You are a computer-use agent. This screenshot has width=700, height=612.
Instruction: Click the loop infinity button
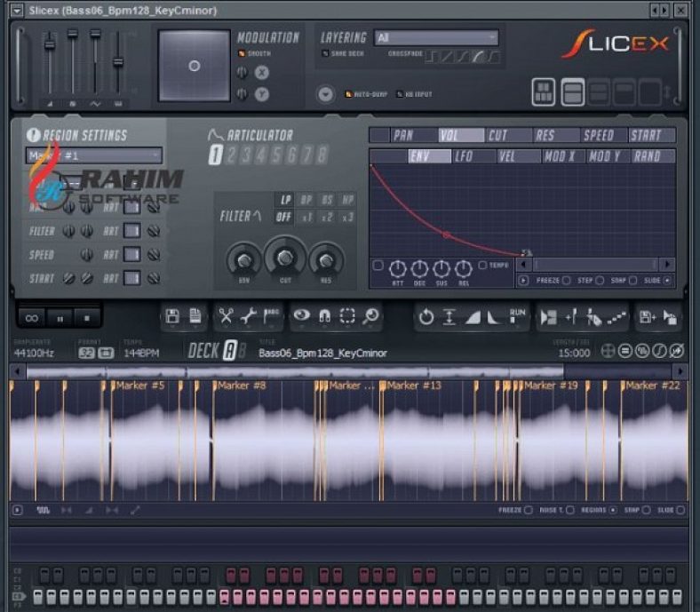pos(33,317)
